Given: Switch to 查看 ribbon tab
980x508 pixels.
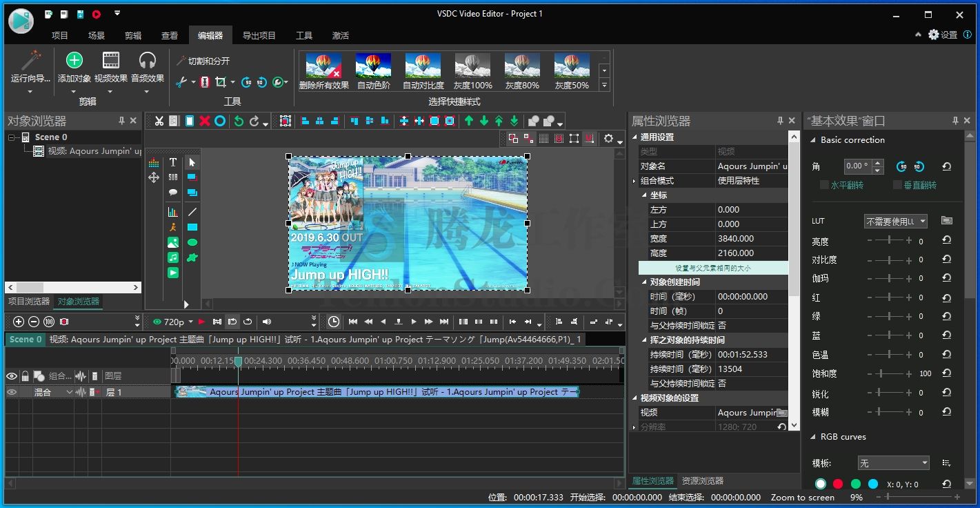Looking at the screenshot, I should [x=170, y=35].
